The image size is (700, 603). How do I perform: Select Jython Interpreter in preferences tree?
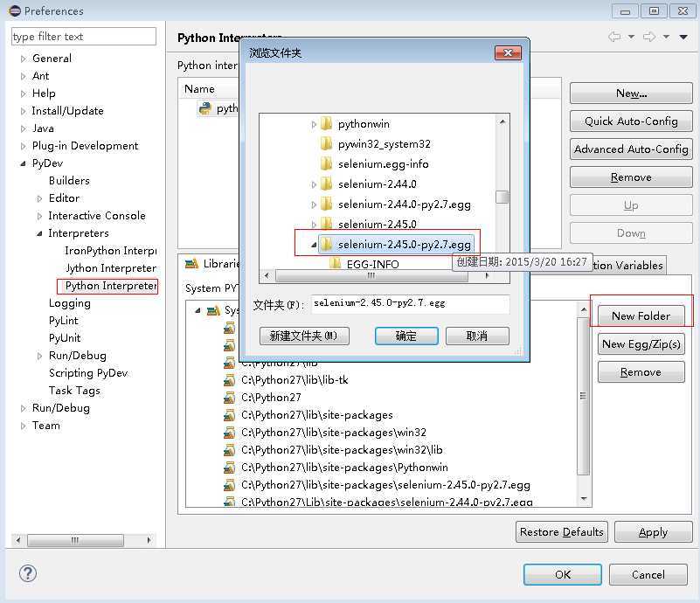click(x=110, y=268)
